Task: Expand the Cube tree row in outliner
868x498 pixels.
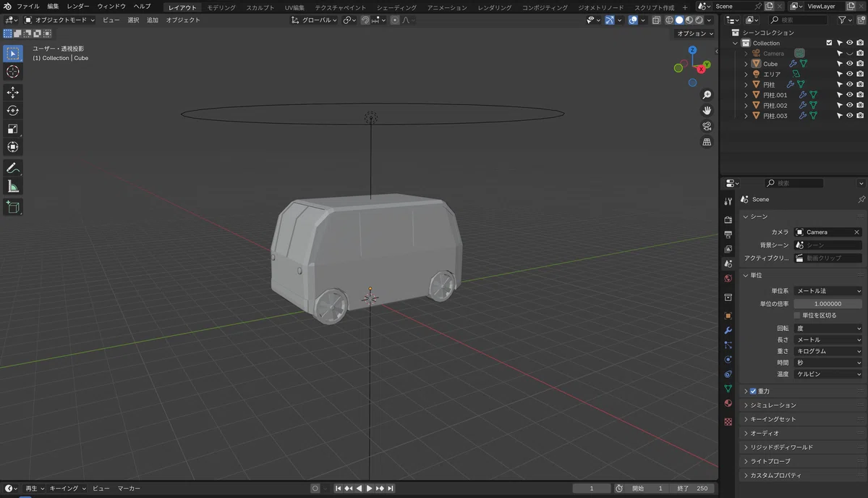Action: (746, 64)
